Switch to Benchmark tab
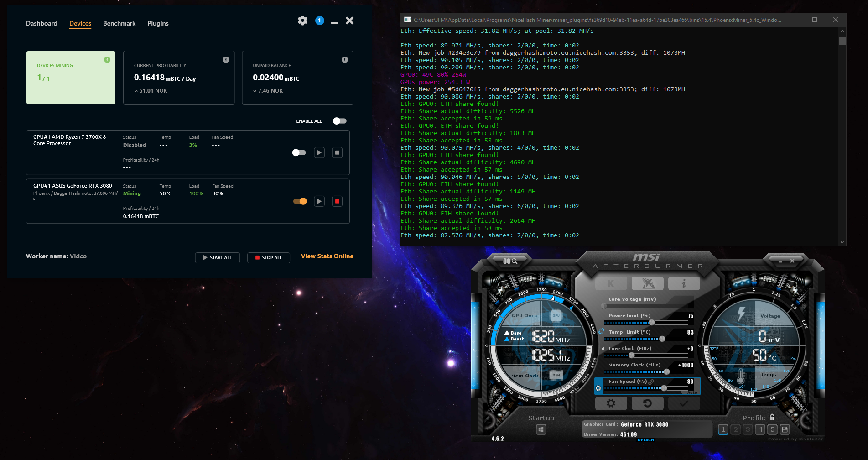The image size is (868, 460). (119, 23)
